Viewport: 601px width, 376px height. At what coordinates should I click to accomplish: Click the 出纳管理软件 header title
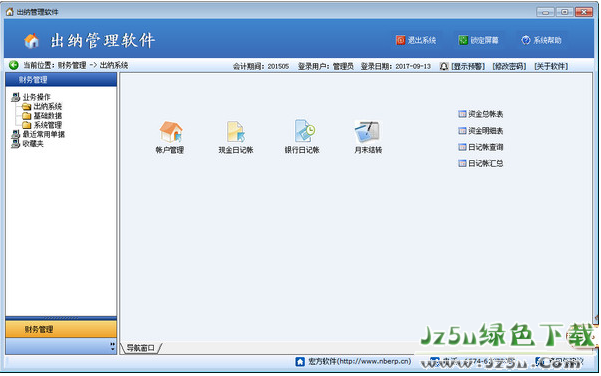click(103, 40)
